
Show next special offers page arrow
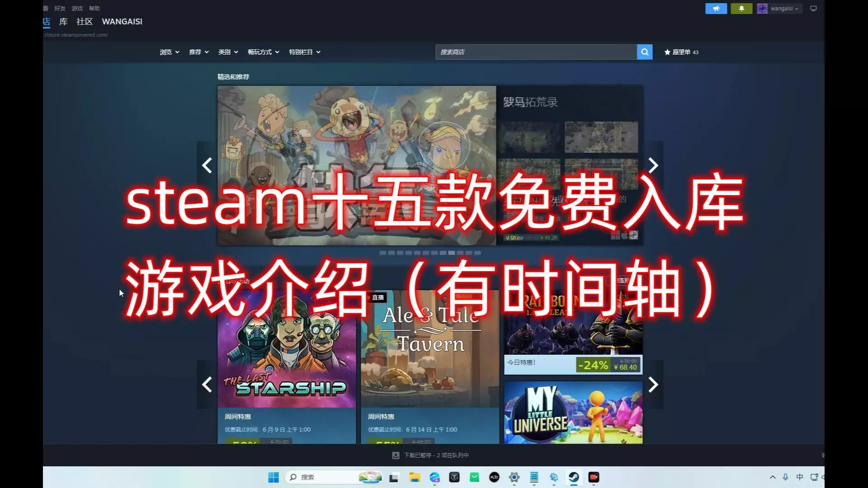pos(653,385)
